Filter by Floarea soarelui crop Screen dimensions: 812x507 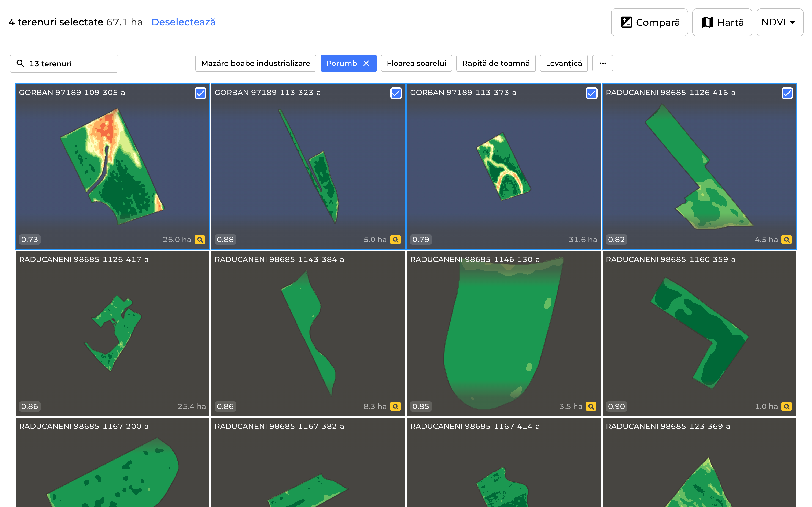(416, 63)
